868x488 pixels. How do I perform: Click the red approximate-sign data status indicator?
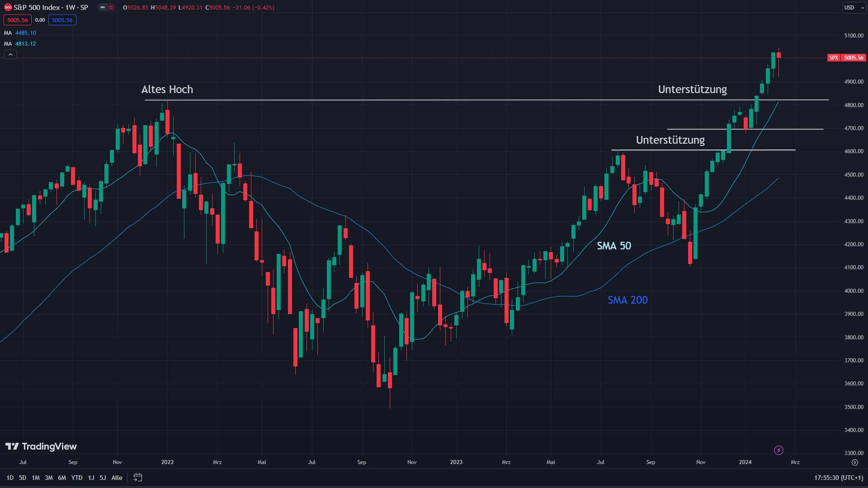[111, 7]
